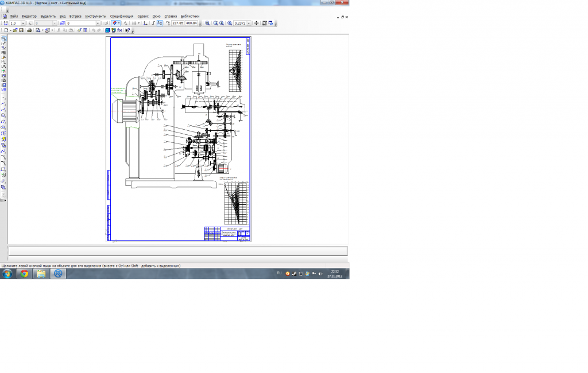588x373 pixels.
Task: Open the Спецификация menu
Action: pos(122,16)
